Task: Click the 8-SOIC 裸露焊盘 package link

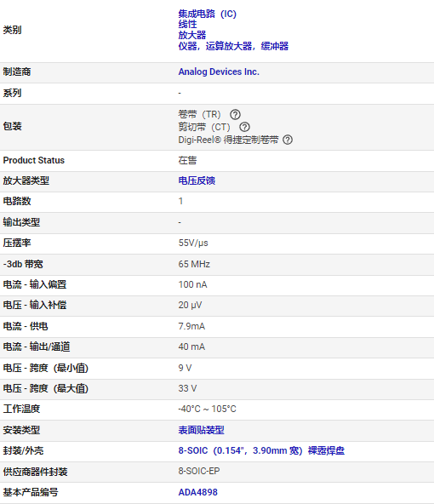Action: [x=261, y=450]
